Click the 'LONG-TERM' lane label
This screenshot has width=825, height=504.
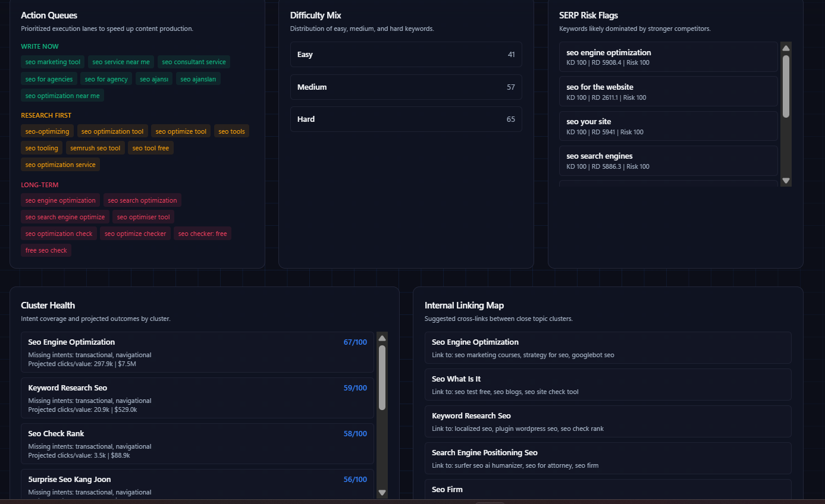point(40,185)
